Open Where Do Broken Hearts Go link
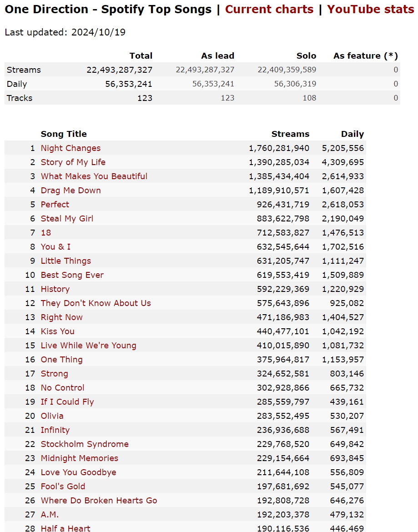This screenshot has height=532, width=418. (99, 501)
